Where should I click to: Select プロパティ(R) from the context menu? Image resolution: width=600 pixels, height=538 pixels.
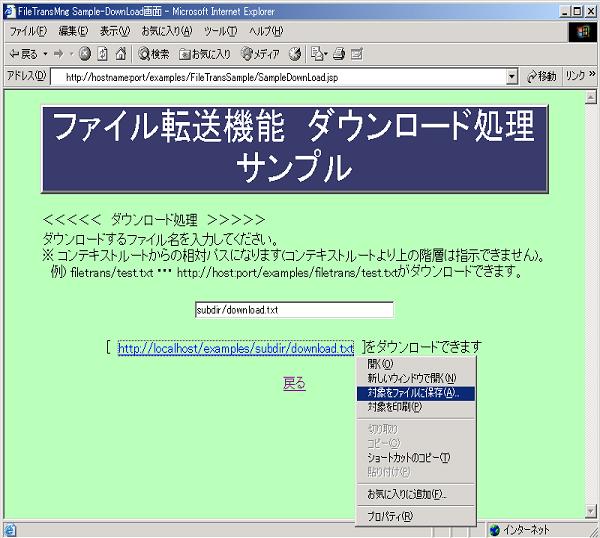pos(390,516)
